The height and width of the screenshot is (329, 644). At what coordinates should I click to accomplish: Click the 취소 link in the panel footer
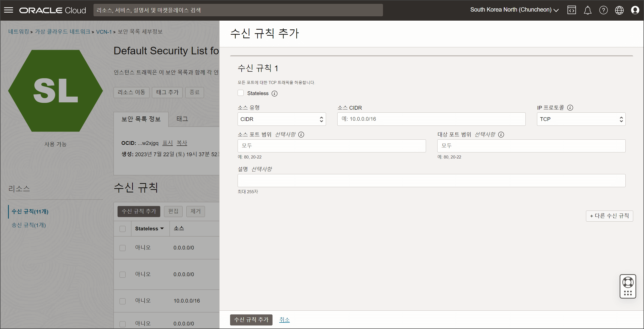coord(284,320)
